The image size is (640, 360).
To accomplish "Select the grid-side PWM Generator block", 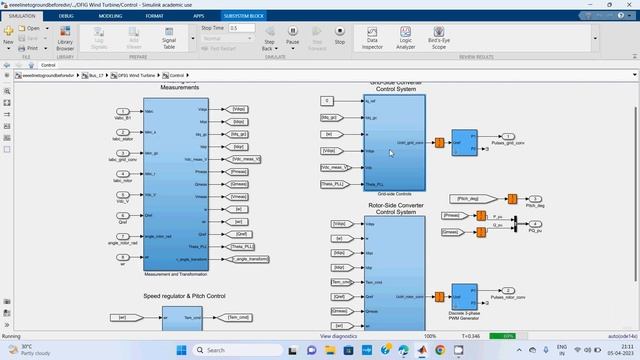I will click(464, 142).
